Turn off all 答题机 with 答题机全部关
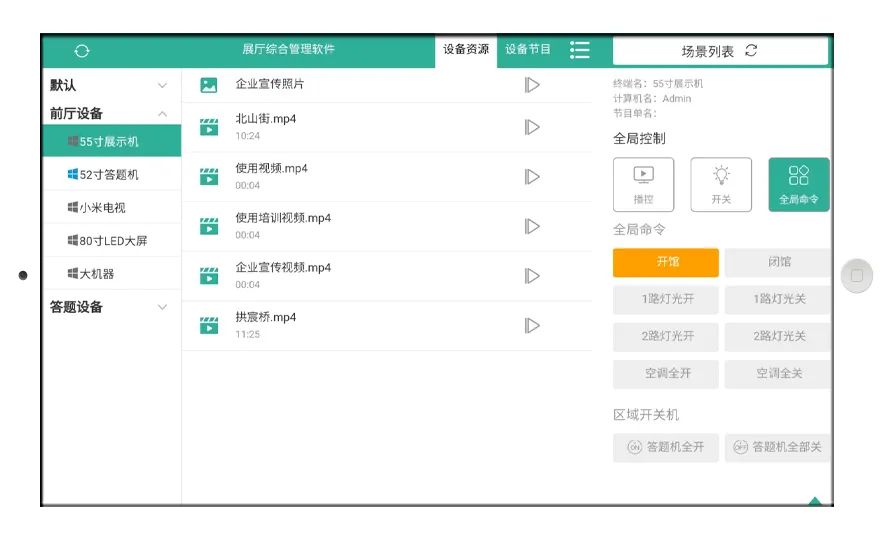892x539 pixels. (x=778, y=447)
